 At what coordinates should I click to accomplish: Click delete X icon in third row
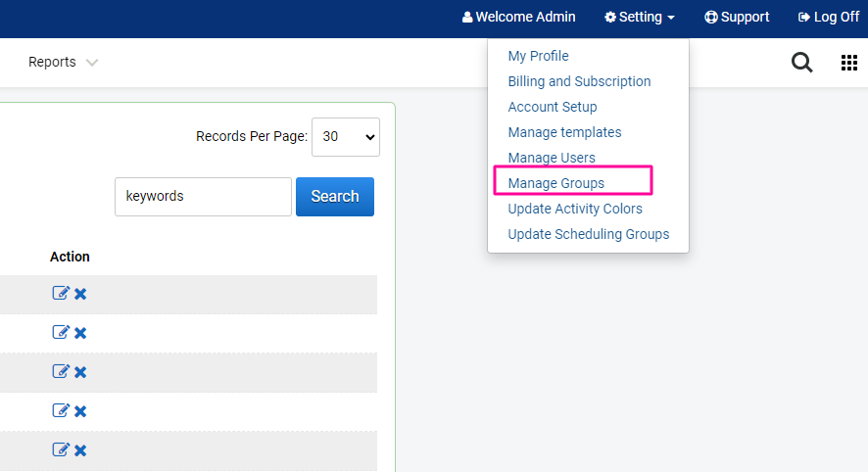click(x=80, y=372)
